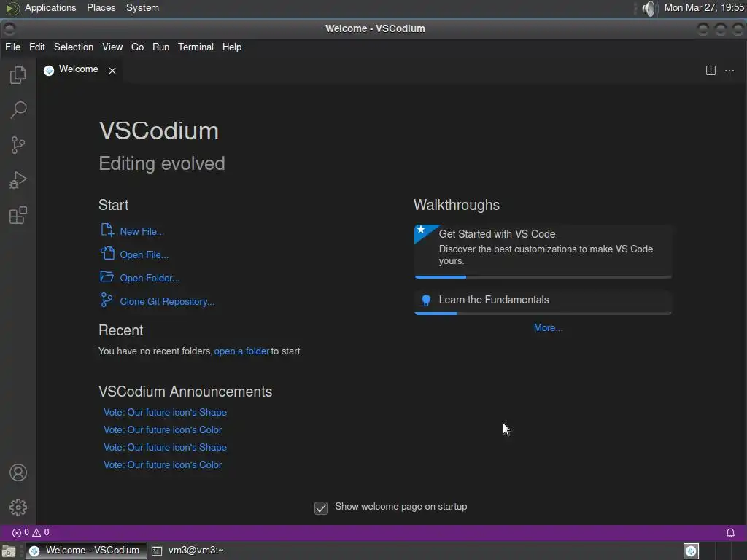Viewport: 747px width, 560px height.
Task: Open the File menu
Action: pos(13,47)
